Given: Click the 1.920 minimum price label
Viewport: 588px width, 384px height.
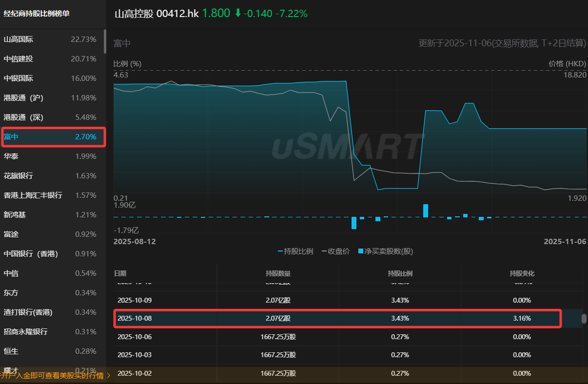Looking at the screenshot, I should coord(576,198).
